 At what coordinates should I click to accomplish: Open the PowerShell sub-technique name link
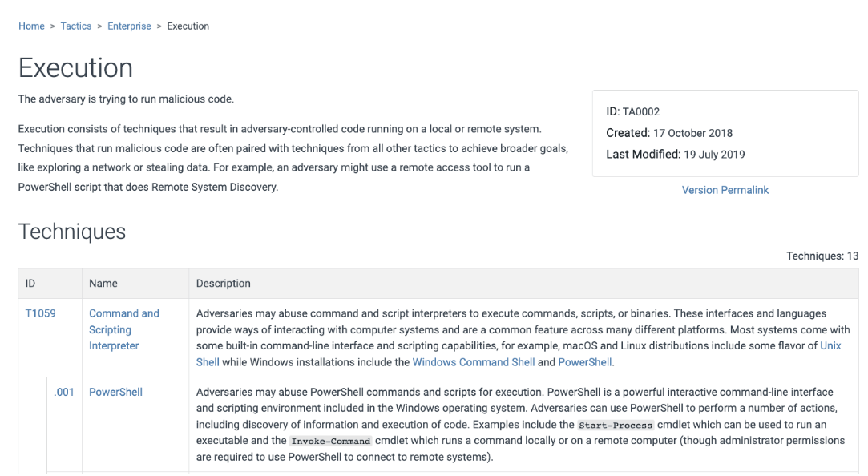coord(115,392)
